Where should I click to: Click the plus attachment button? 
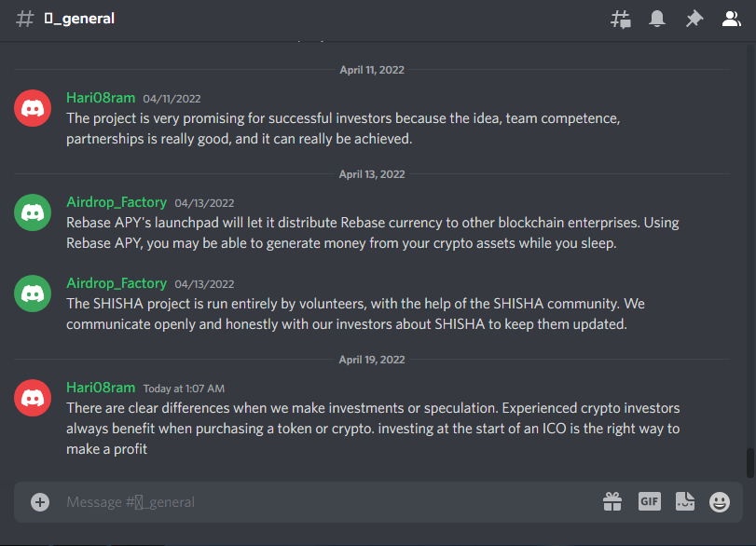tap(40, 501)
